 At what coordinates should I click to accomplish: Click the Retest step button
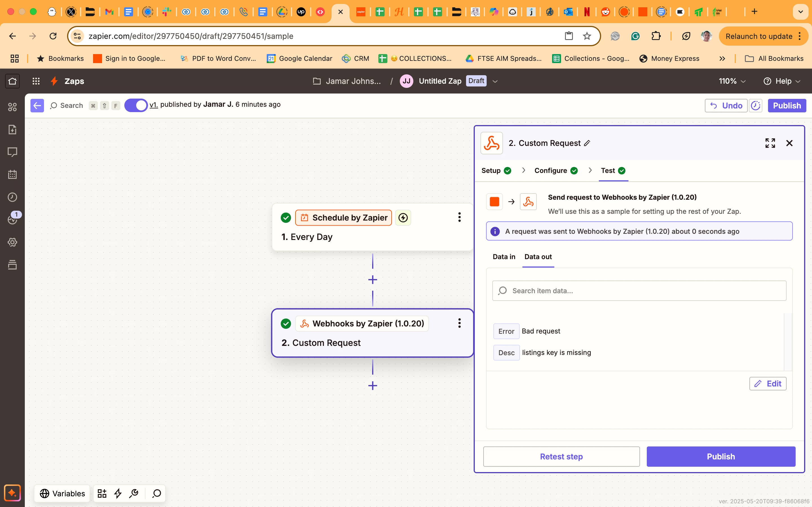561,456
